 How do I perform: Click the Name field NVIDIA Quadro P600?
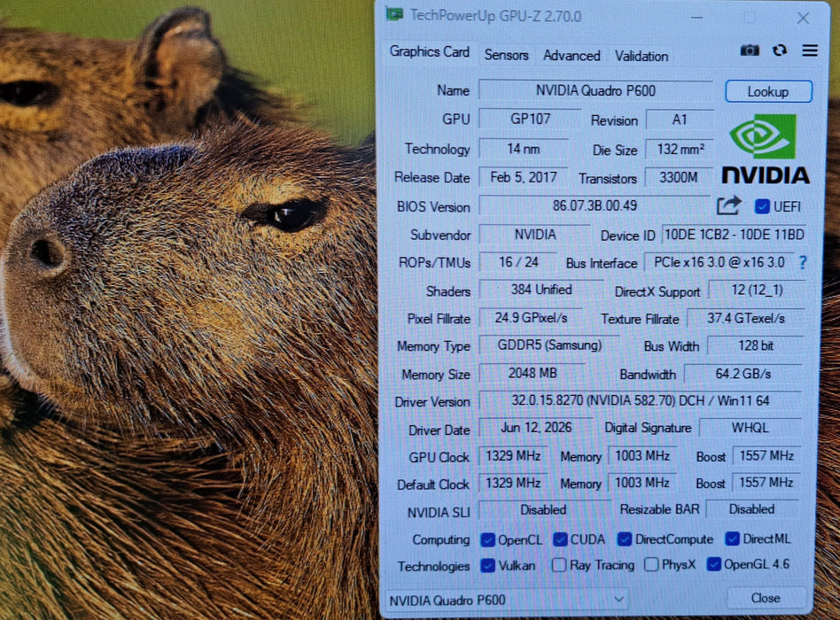(595, 90)
